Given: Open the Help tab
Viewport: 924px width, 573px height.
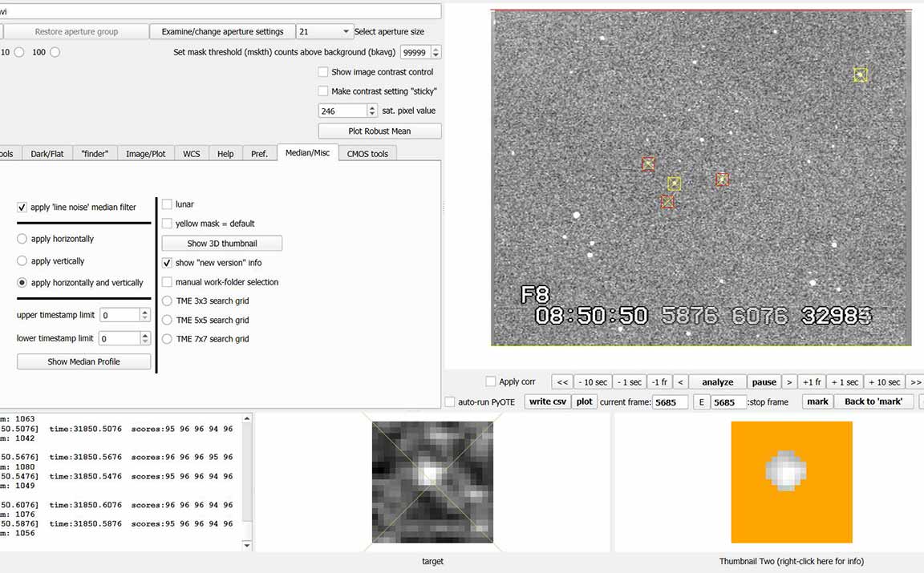Looking at the screenshot, I should [x=225, y=154].
